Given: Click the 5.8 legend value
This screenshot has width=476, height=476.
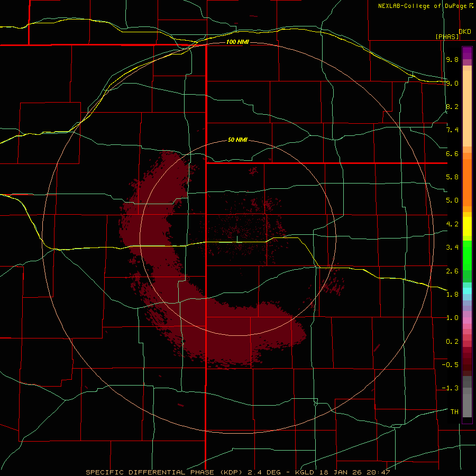Looking at the screenshot, I should pos(452,177).
